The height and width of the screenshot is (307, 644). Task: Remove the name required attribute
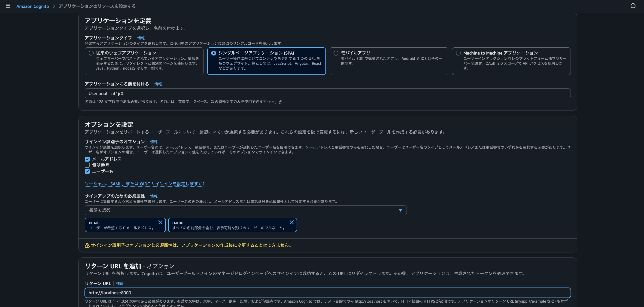click(292, 222)
